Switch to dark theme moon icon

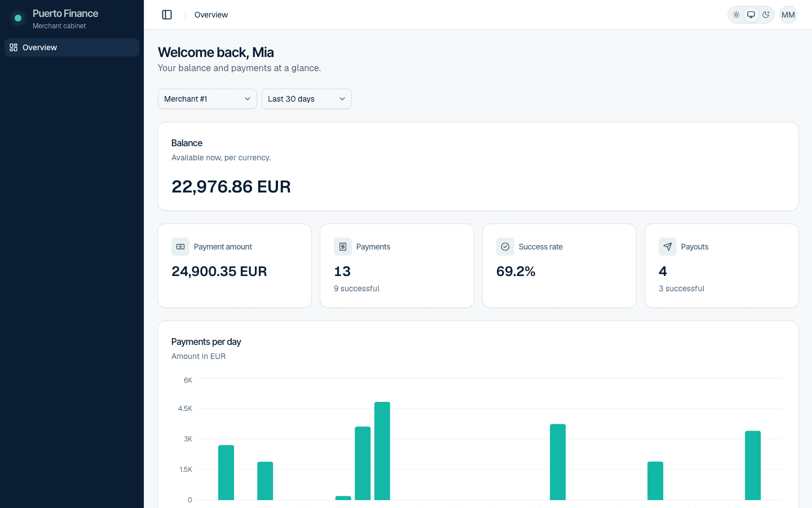(766, 15)
